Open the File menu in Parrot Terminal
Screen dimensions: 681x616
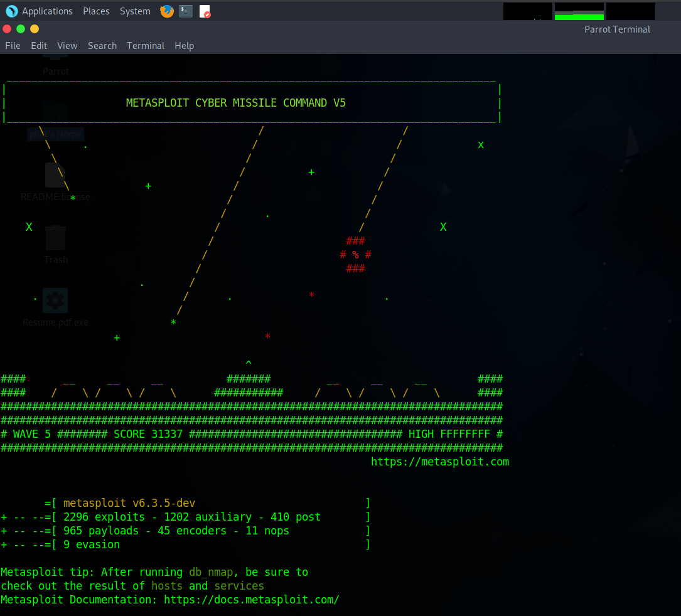(13, 45)
